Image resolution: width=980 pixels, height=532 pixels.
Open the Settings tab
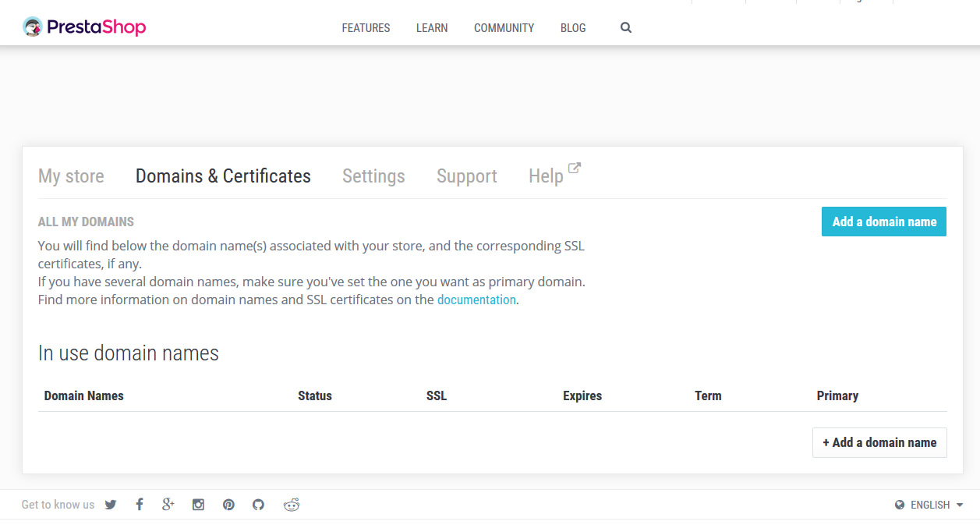pos(373,176)
